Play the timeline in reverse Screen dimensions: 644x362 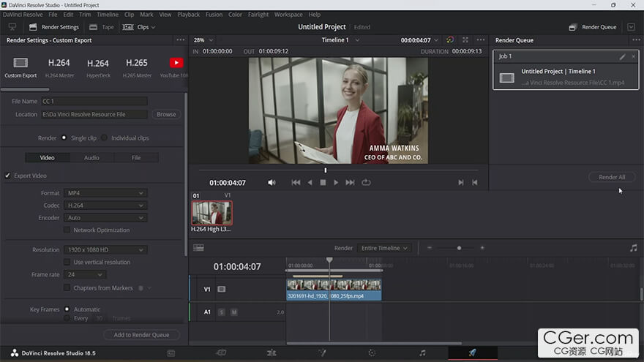coord(310,182)
